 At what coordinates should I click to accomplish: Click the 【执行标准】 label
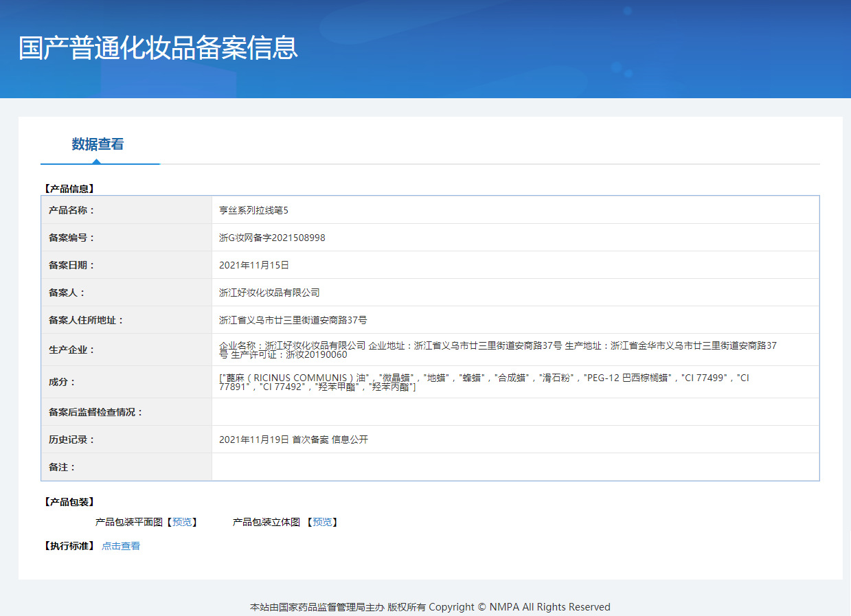69,546
